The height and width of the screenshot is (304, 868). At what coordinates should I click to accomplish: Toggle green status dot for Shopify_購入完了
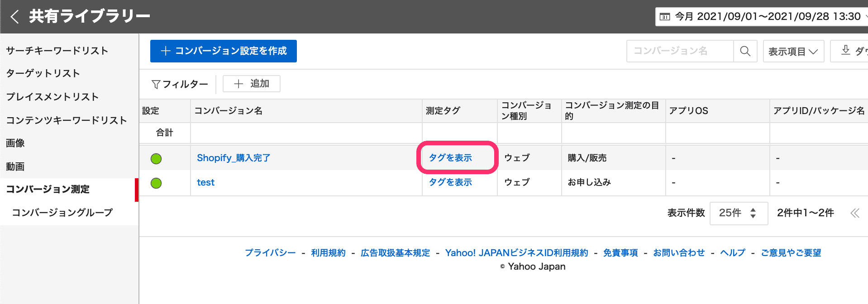[x=156, y=158]
